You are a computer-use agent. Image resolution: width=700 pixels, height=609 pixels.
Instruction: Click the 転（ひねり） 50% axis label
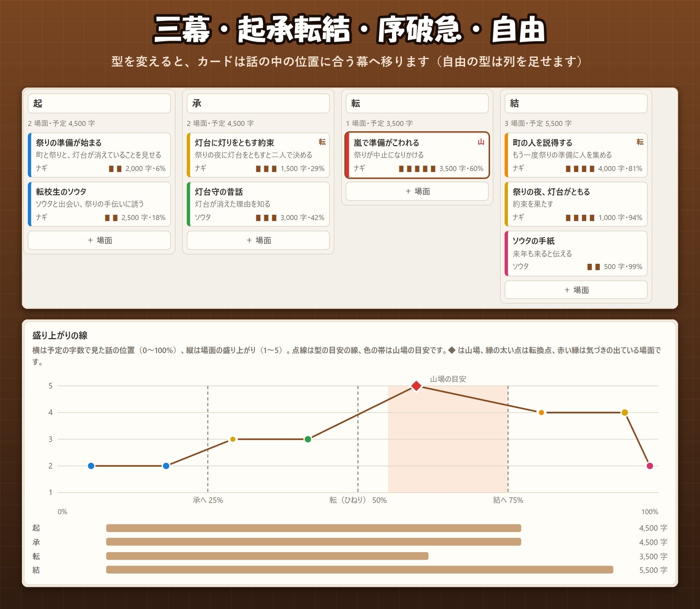[x=358, y=500]
